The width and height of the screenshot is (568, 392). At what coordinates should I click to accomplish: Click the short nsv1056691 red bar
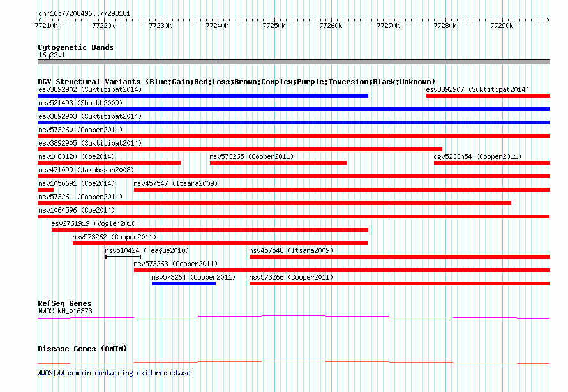click(46, 190)
